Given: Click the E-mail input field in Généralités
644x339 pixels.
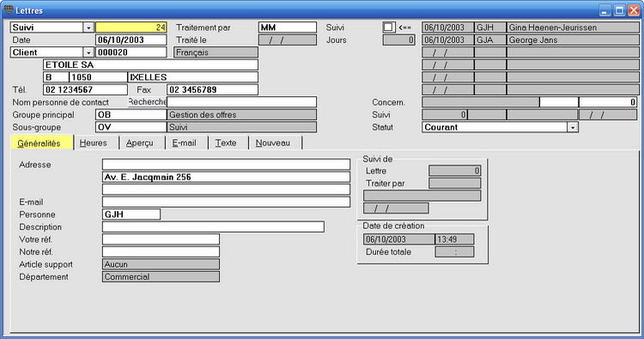Looking at the screenshot, I should [x=227, y=202].
